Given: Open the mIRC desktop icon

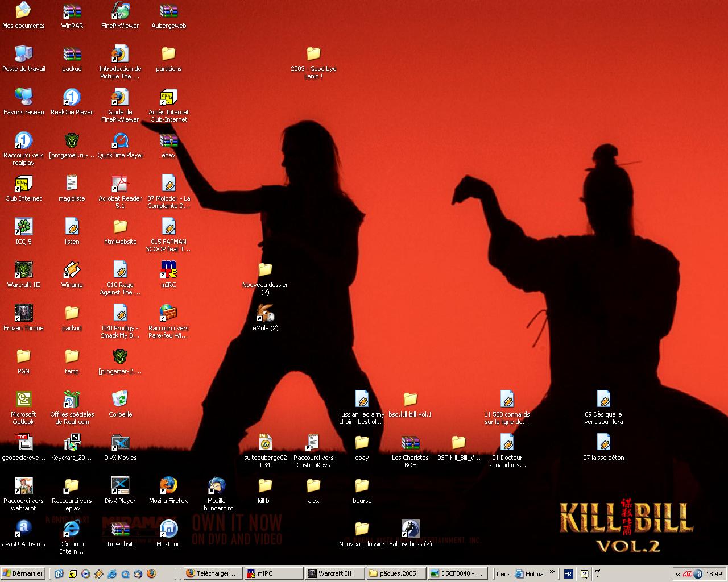Looking at the screenshot, I should coord(168,270).
